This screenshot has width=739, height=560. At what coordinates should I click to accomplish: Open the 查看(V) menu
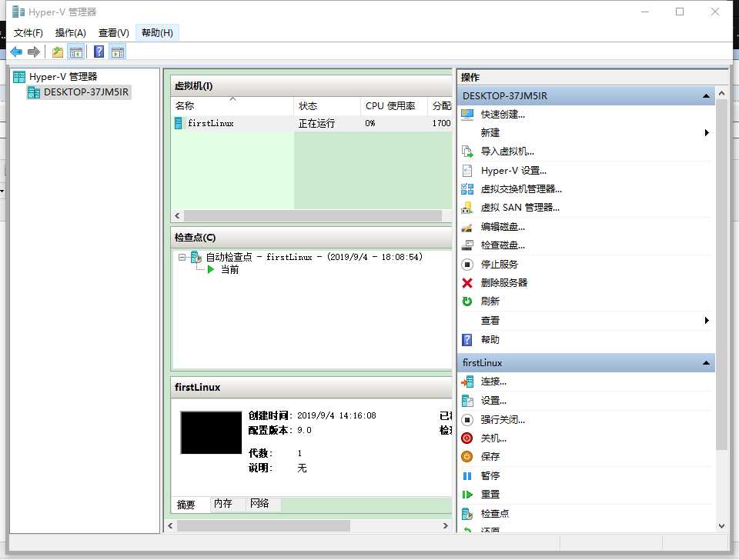(x=114, y=33)
